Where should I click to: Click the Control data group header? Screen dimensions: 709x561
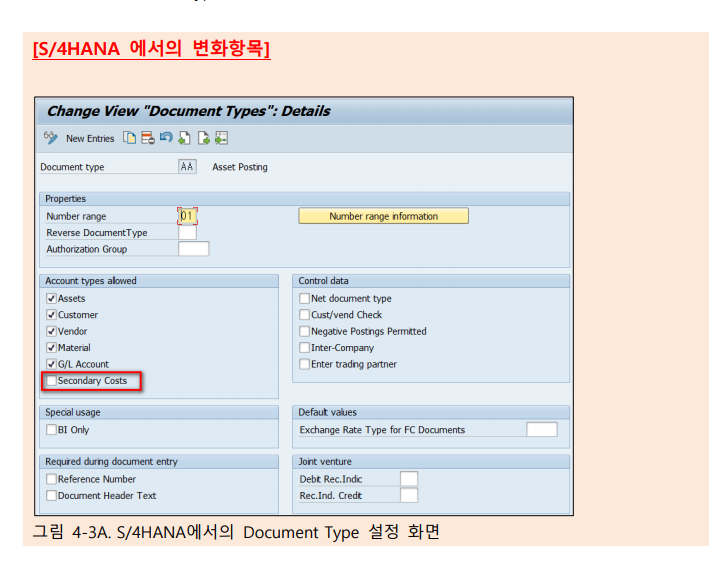431,281
